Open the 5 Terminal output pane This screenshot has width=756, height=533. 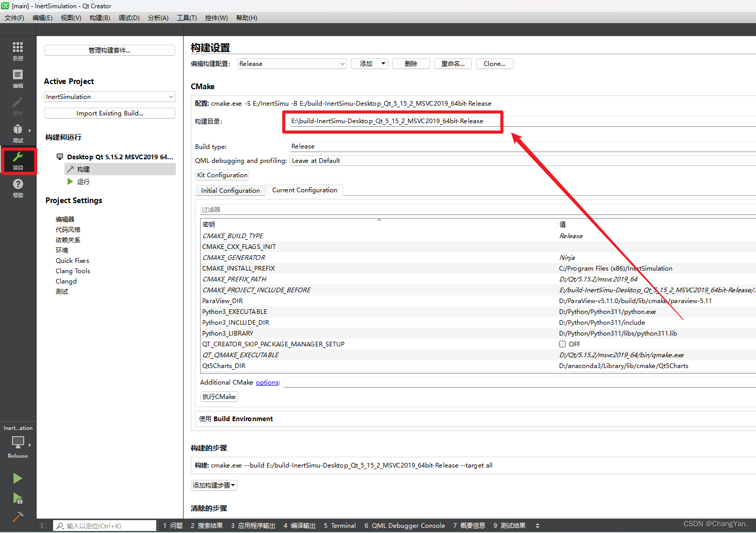click(x=340, y=526)
